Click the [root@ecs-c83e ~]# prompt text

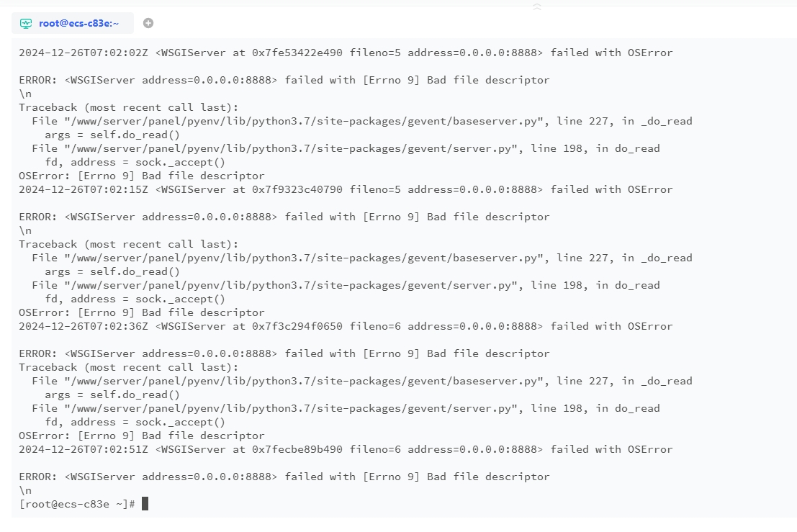[x=77, y=504]
